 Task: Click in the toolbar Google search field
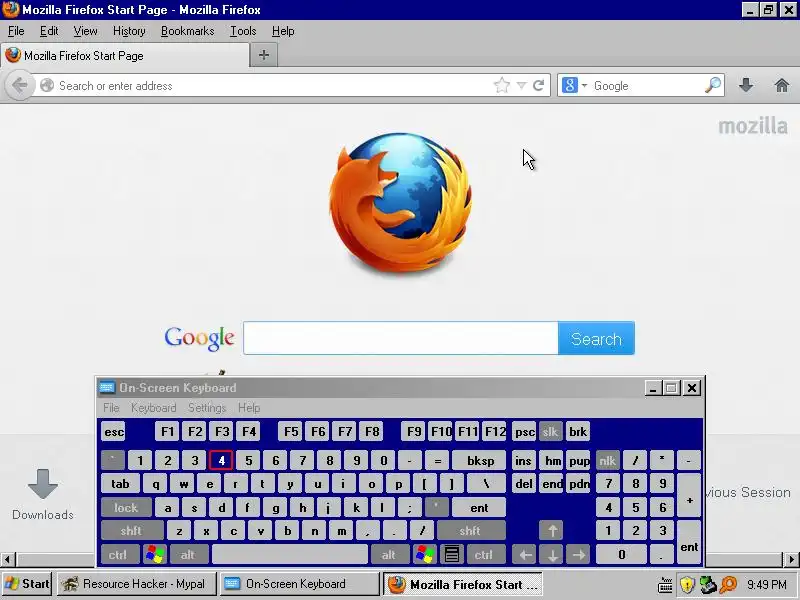tap(647, 86)
